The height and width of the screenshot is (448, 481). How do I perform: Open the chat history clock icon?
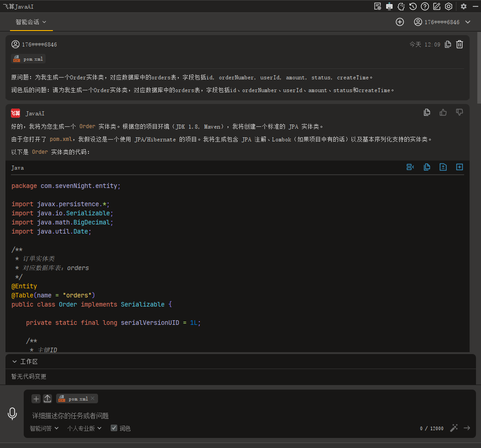click(x=413, y=6)
